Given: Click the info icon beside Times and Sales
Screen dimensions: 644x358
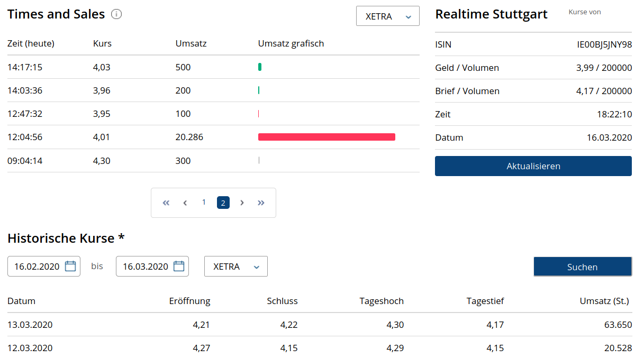Looking at the screenshot, I should click(x=116, y=14).
